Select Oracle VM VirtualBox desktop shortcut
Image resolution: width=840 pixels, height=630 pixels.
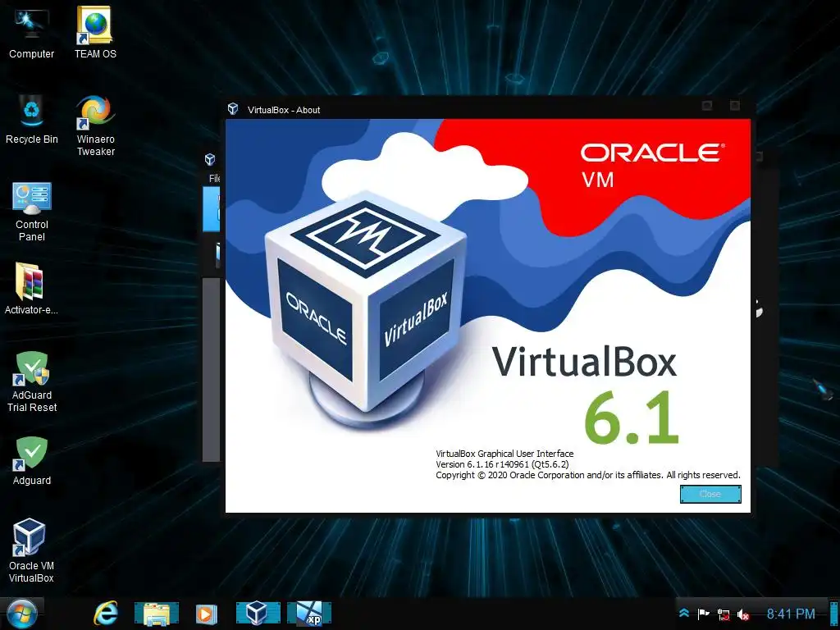(31, 550)
